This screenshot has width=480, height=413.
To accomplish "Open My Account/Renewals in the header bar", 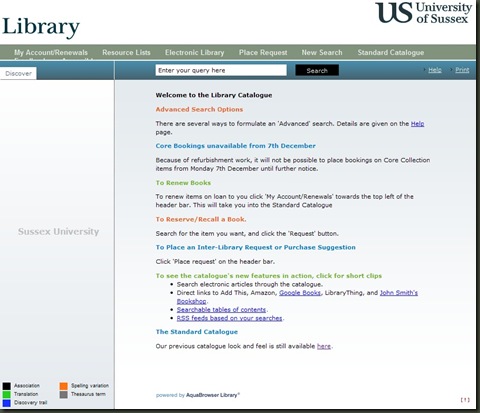I will [51, 52].
